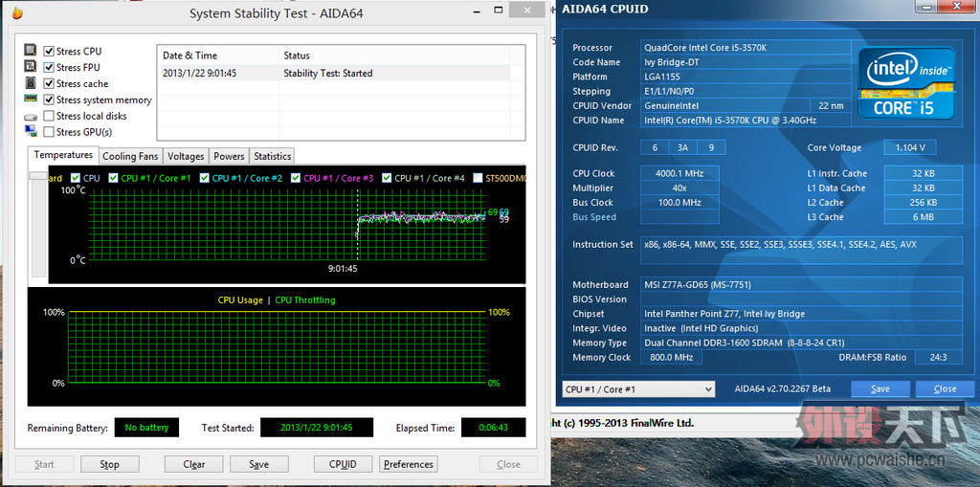Uncheck the Stress cache checkbox
This screenshot has width=980, height=487.
[49, 84]
